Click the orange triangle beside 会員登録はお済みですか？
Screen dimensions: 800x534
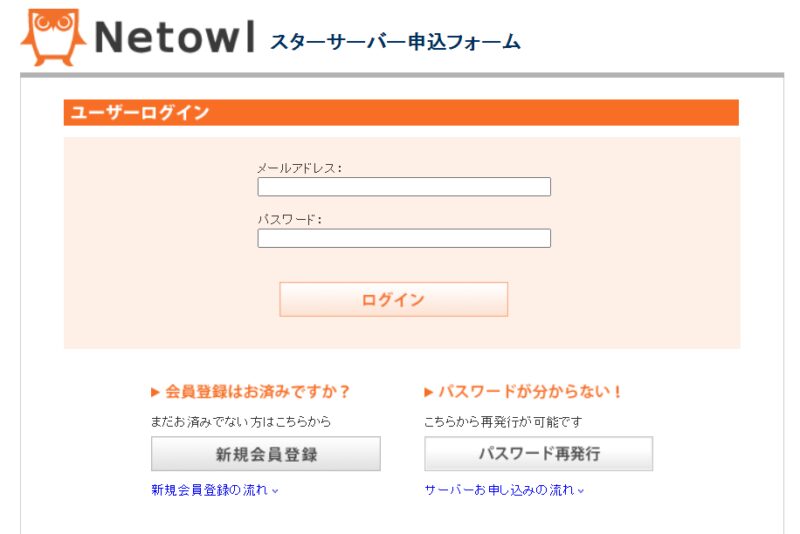tap(155, 392)
